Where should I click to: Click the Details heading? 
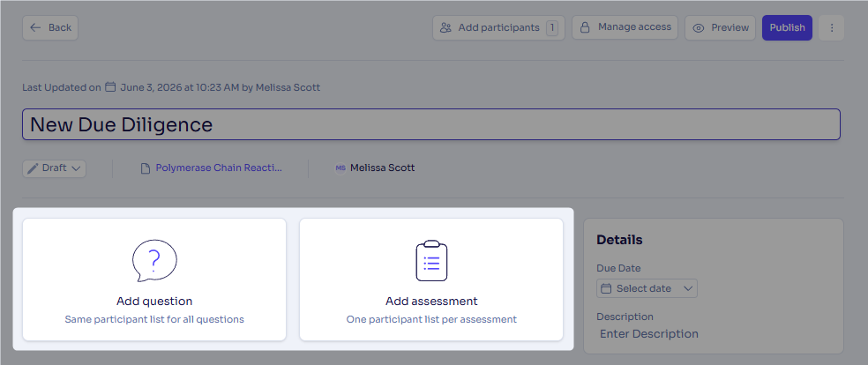click(x=619, y=240)
